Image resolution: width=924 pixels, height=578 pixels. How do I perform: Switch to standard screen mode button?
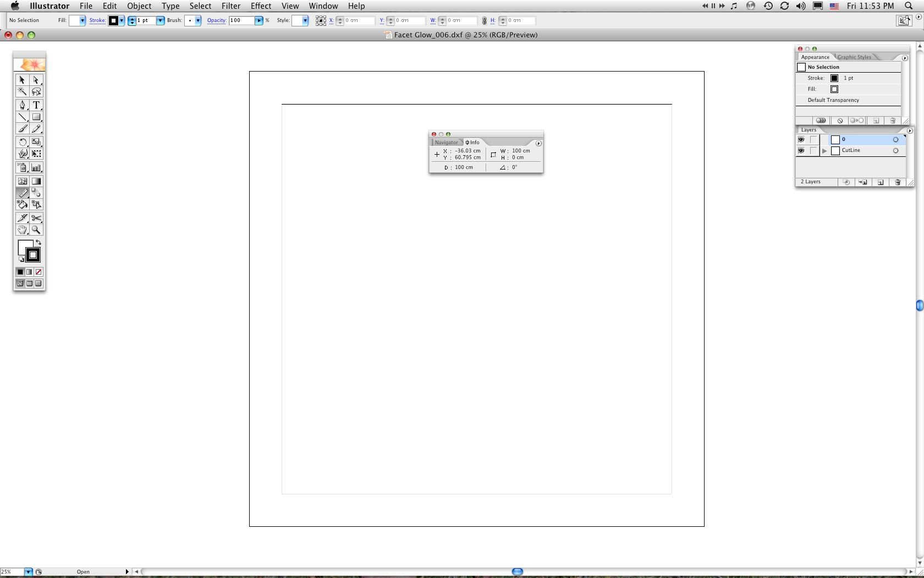[20, 283]
